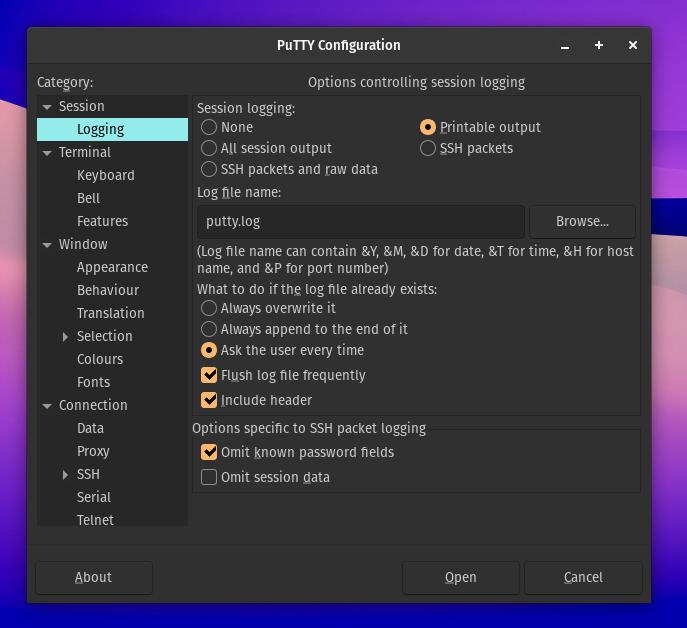Click the About button
Image resolution: width=687 pixels, height=628 pixels.
click(94, 578)
